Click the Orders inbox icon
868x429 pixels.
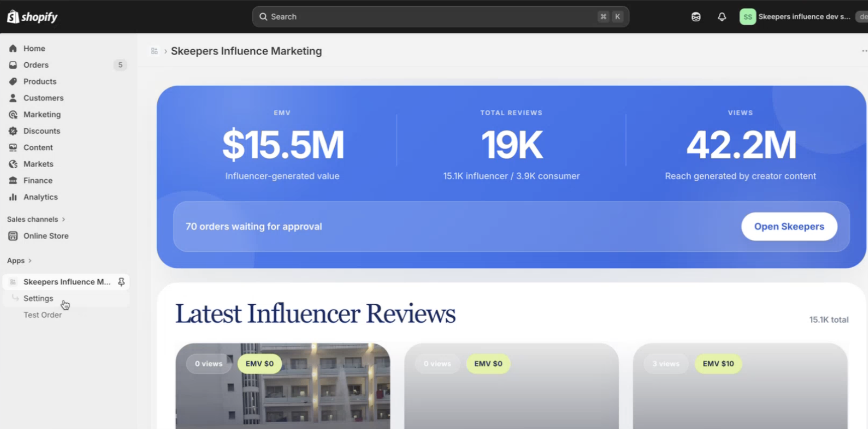click(x=13, y=65)
